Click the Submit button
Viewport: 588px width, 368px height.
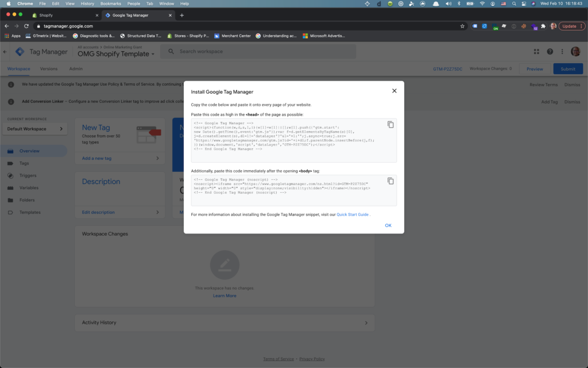point(568,69)
